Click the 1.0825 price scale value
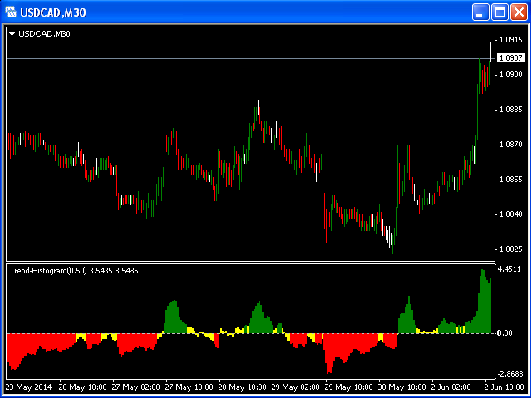 pos(511,249)
